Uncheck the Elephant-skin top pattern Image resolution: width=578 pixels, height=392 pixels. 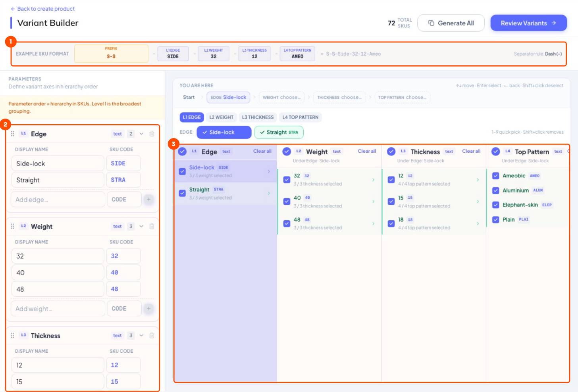[495, 205]
